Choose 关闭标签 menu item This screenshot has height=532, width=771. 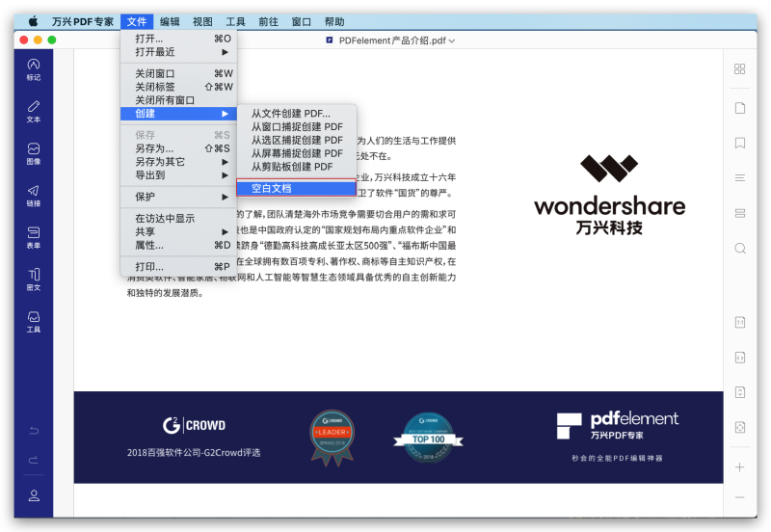[179, 87]
